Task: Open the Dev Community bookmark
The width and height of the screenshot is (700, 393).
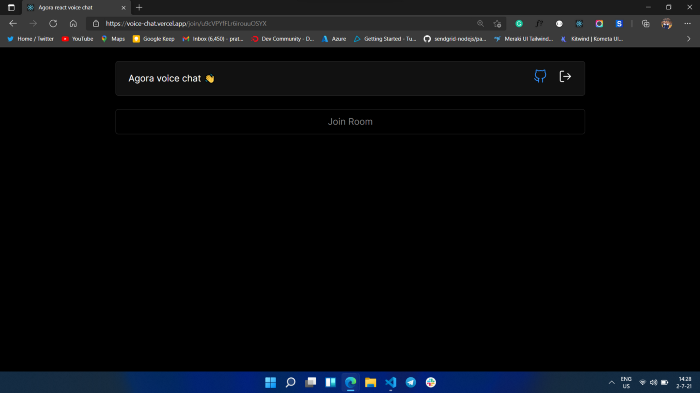Action: (x=283, y=39)
